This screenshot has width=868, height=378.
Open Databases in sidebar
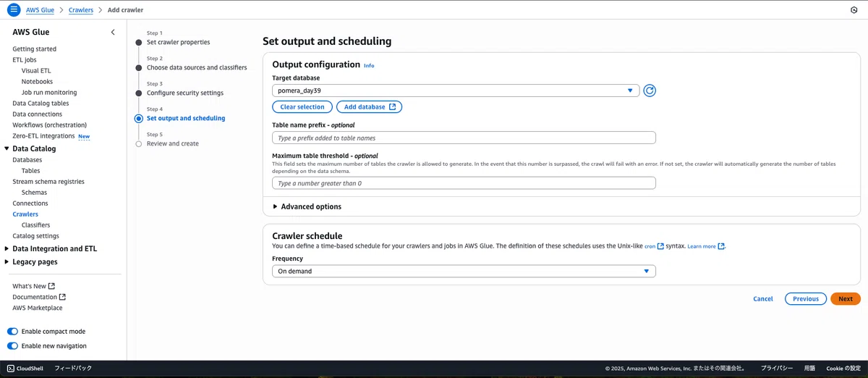[27, 160]
